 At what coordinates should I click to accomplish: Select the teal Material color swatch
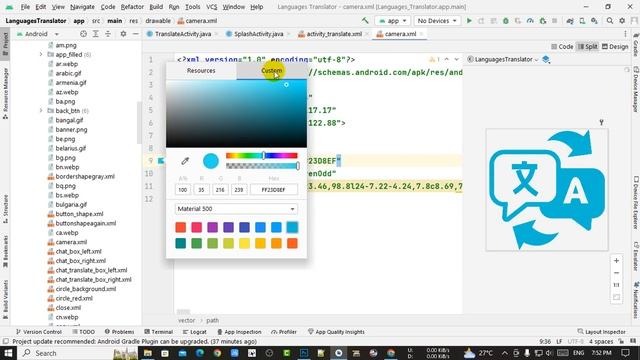click(x=180, y=243)
